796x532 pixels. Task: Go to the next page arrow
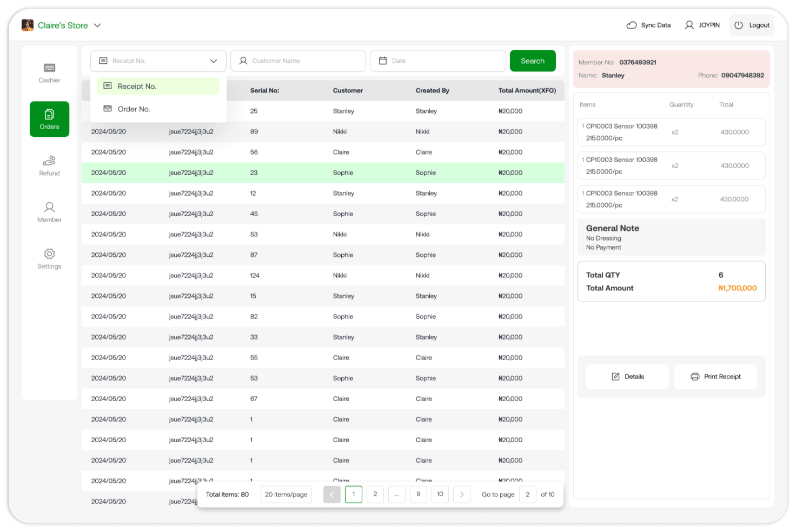click(x=461, y=495)
